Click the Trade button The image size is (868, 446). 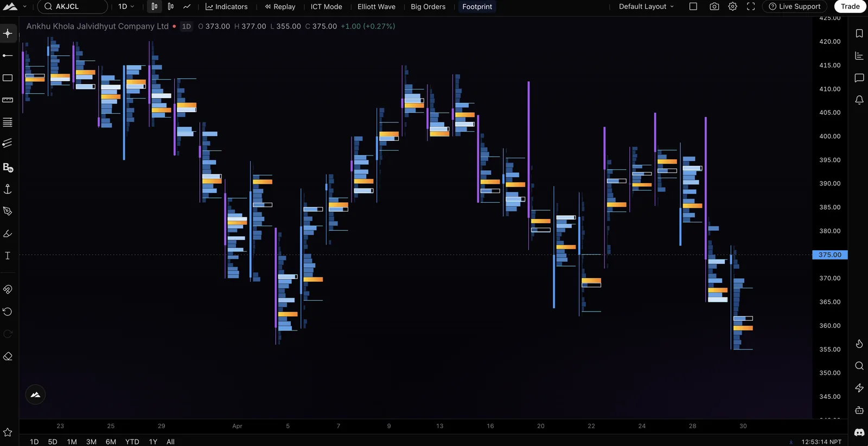pyautogui.click(x=850, y=7)
